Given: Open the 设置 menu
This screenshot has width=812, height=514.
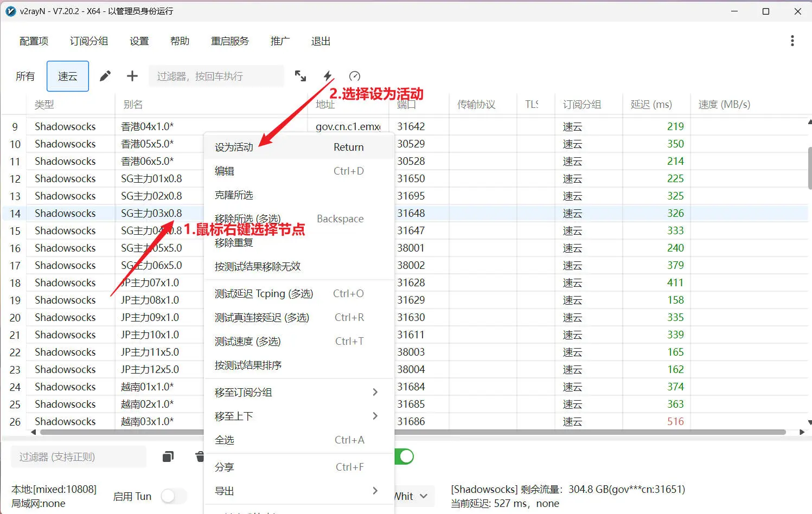Looking at the screenshot, I should pos(139,41).
